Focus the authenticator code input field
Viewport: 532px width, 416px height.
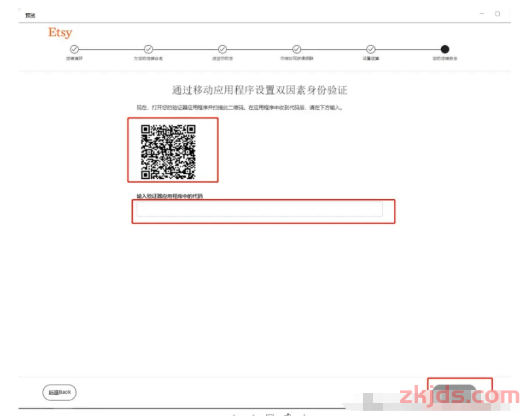click(260, 209)
